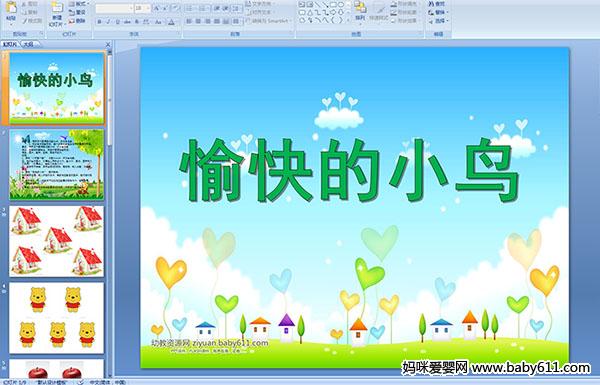Select the red houses slide thumbnail

[57, 241]
